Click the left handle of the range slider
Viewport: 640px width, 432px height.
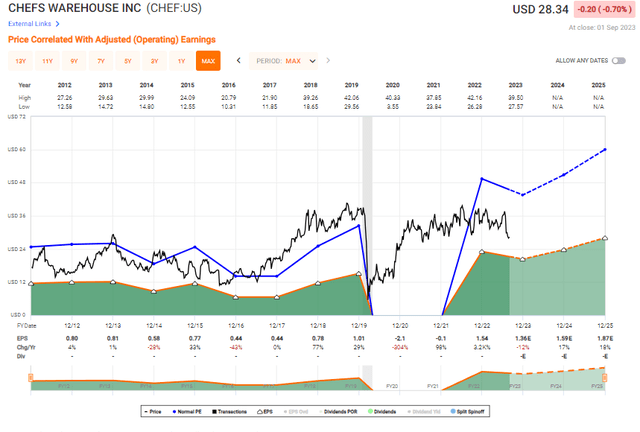(x=31, y=378)
